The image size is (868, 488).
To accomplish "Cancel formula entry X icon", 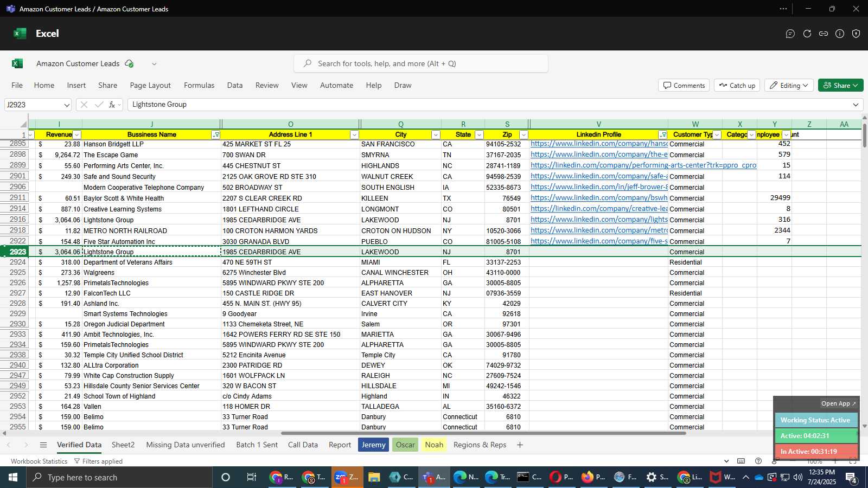I will [x=84, y=105].
